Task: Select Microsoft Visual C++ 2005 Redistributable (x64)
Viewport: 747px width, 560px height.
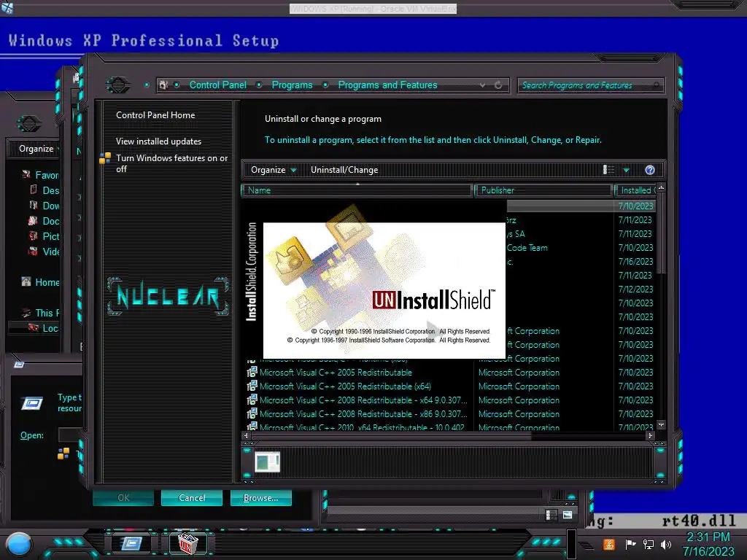Action: 345,386
